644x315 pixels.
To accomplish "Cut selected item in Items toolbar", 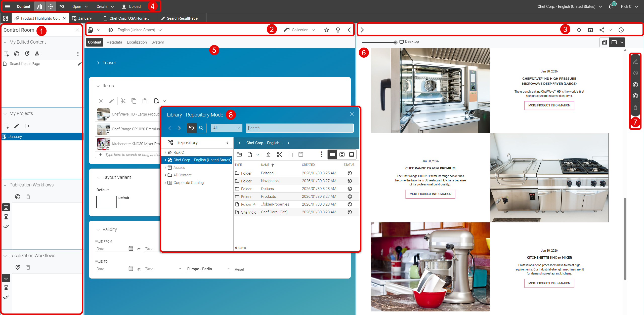I will click(123, 101).
